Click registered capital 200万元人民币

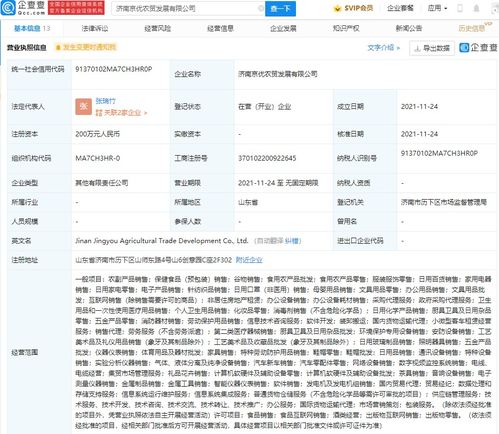(x=98, y=134)
